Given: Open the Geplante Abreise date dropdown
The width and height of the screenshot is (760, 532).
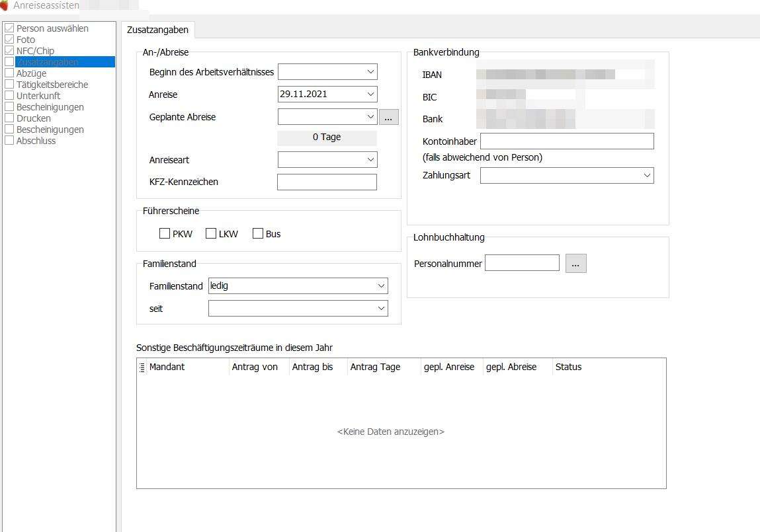Looking at the screenshot, I should point(370,117).
